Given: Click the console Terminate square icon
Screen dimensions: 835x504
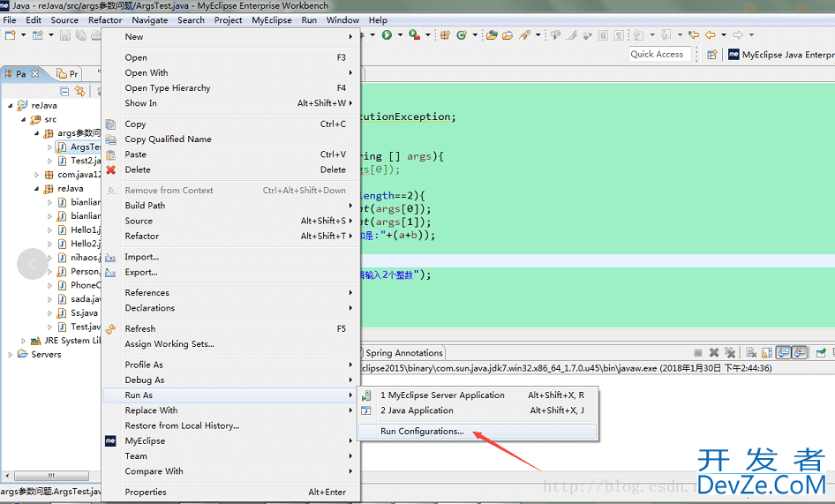Looking at the screenshot, I should (698, 353).
